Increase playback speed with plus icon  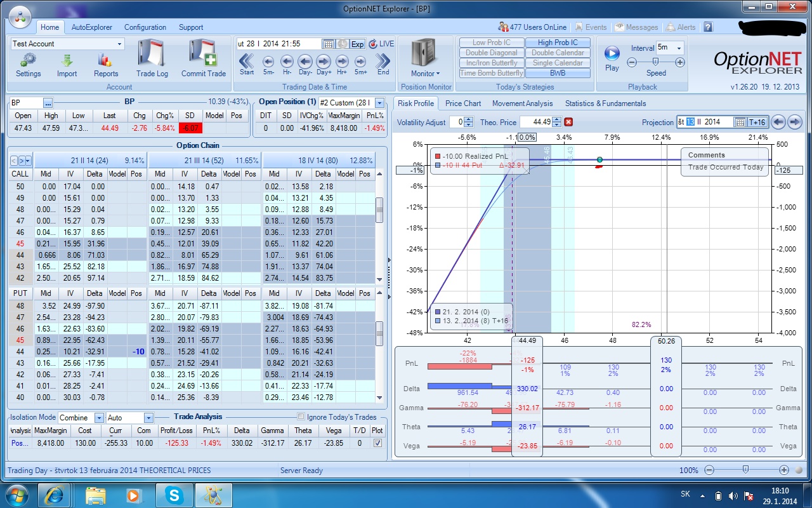(680, 62)
